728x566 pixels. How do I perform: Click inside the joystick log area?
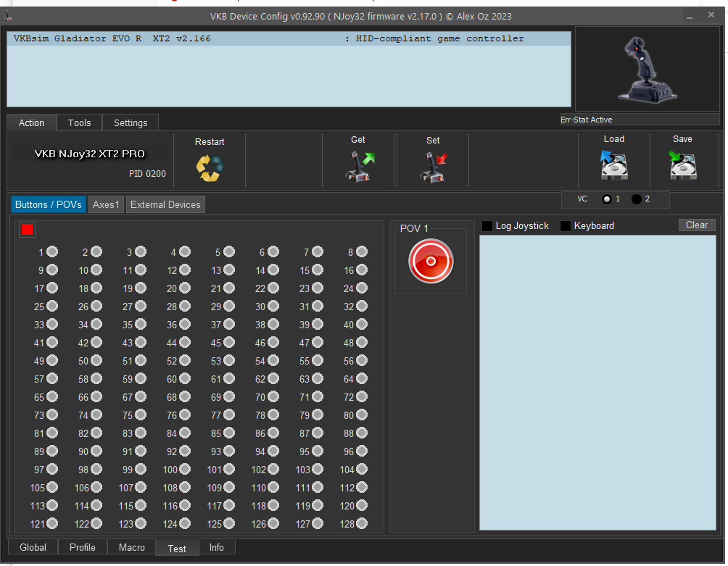(597, 382)
